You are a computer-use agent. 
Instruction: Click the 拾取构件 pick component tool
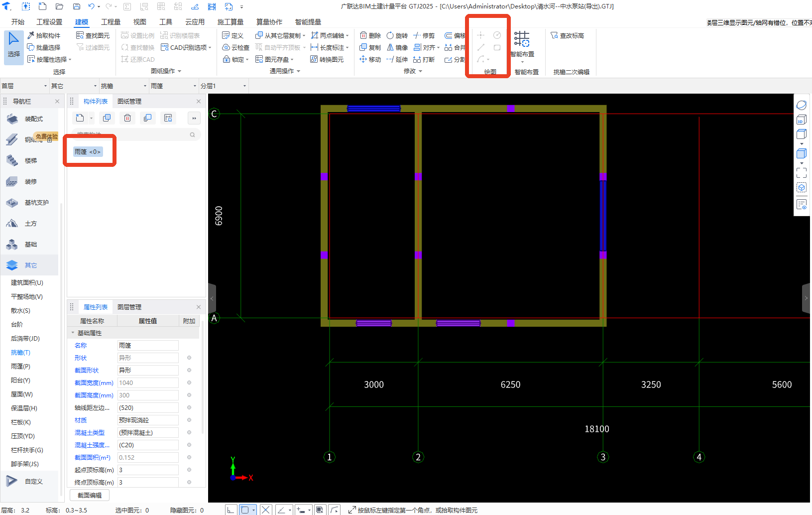44,35
